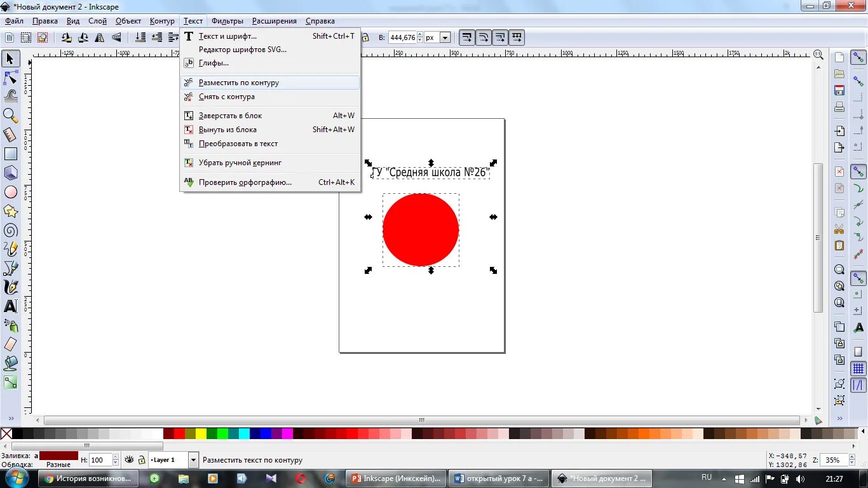Choose 'Текст и шрифт...' menu entry
The width and height of the screenshot is (868, 488).
[x=270, y=36]
